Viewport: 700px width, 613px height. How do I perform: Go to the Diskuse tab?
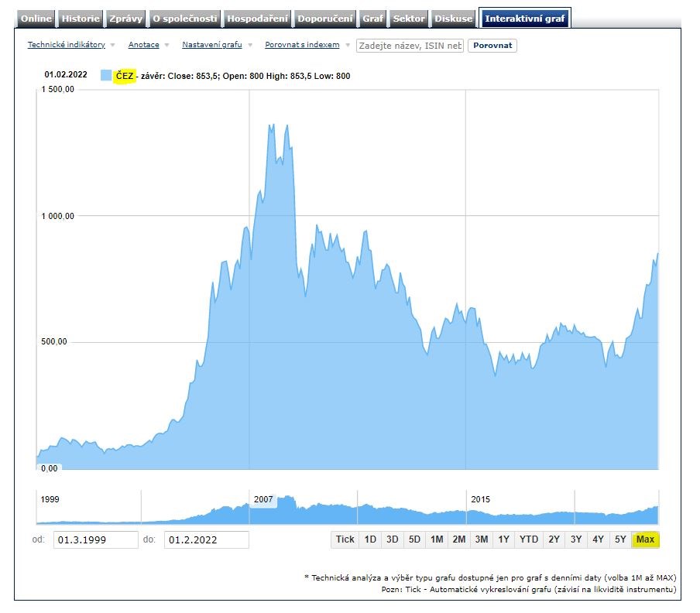(x=453, y=19)
